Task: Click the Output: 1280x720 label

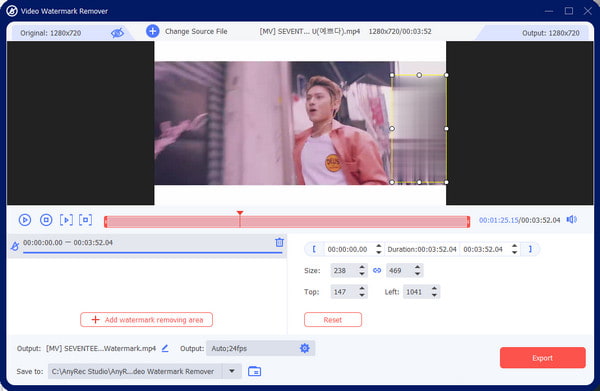Action: (x=551, y=33)
